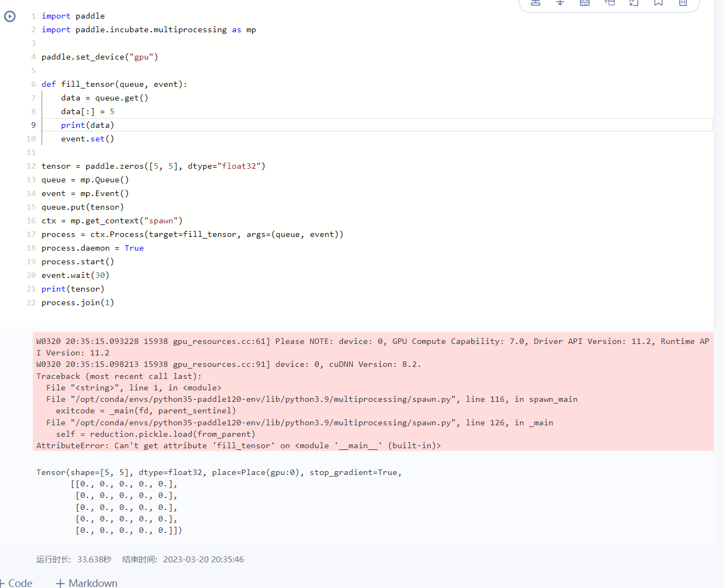The height and width of the screenshot is (588, 724).
Task: Bookmark this cell with the flag icon
Action: point(658,4)
